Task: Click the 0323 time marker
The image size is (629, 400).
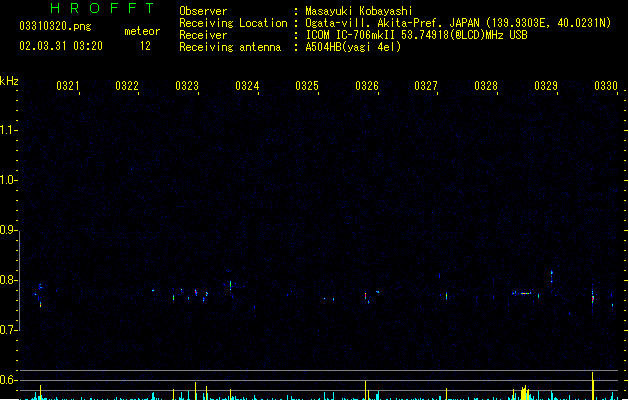Action: [187, 86]
